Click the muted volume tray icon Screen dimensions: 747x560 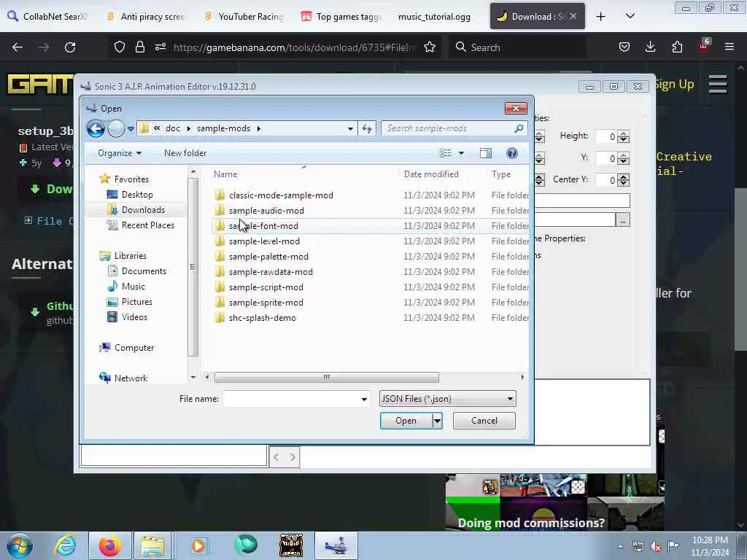[656, 547]
